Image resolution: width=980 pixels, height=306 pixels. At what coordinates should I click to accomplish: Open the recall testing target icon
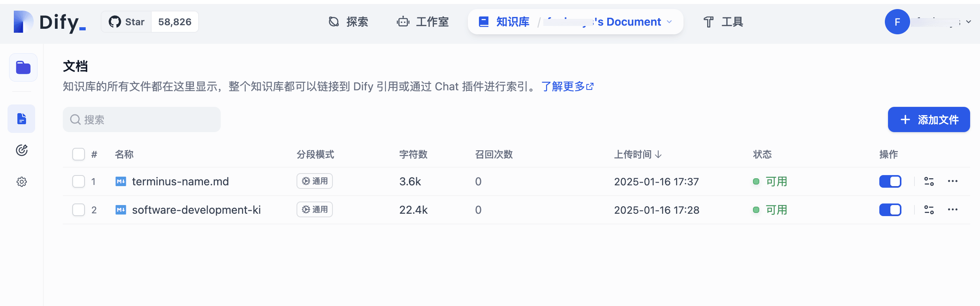tap(22, 150)
